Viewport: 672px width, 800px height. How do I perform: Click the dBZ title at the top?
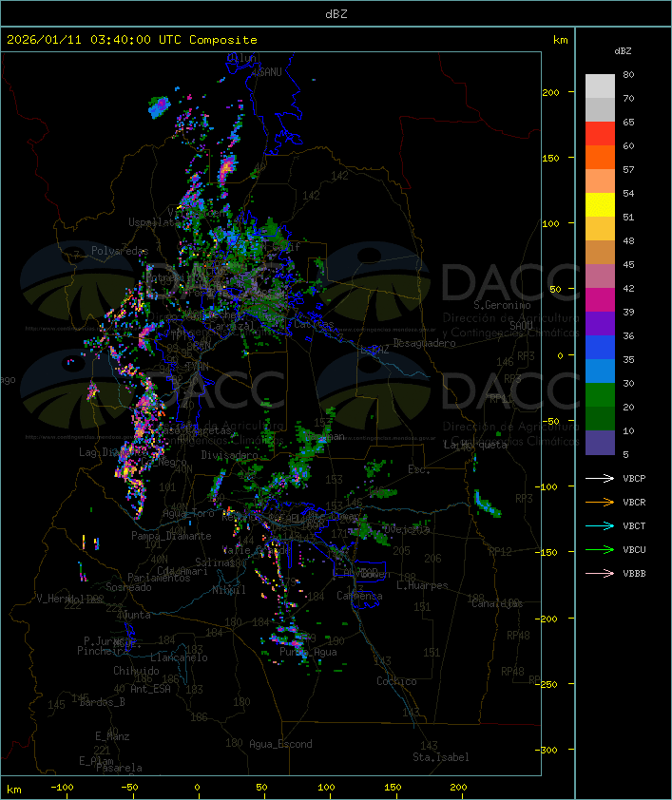coord(336,13)
